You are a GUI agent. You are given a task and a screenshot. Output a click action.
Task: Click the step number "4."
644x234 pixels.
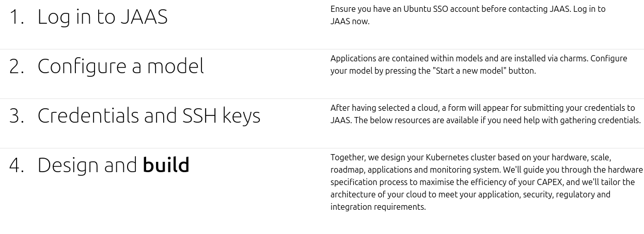point(17,165)
